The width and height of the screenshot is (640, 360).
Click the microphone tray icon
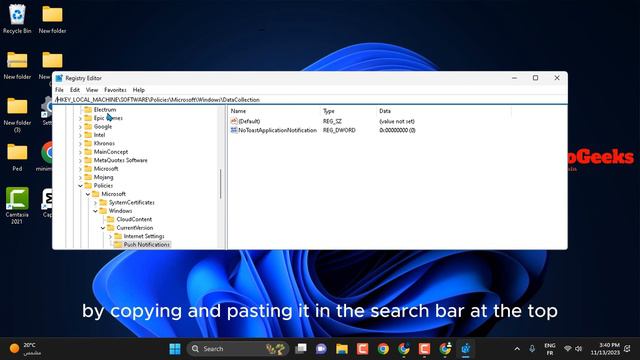pyautogui.click(x=532, y=349)
